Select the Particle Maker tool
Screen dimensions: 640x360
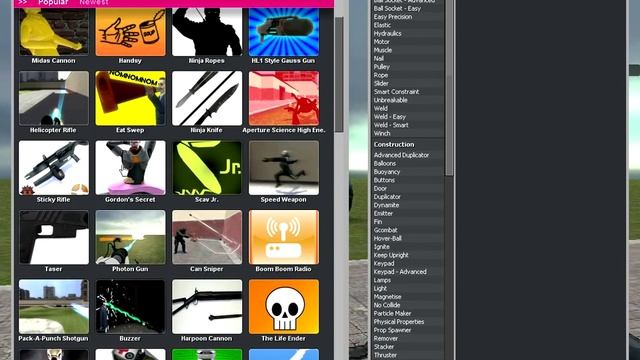392,313
